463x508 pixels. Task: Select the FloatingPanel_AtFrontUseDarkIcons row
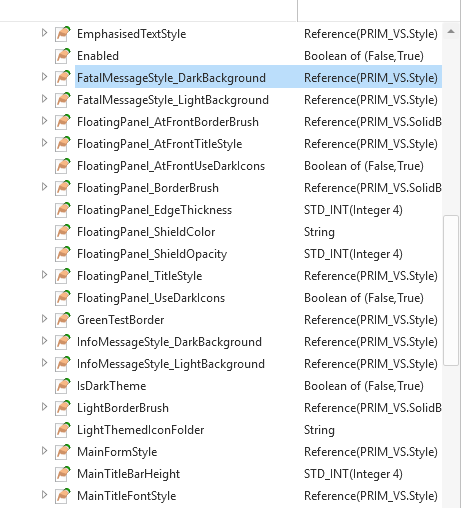(258, 166)
